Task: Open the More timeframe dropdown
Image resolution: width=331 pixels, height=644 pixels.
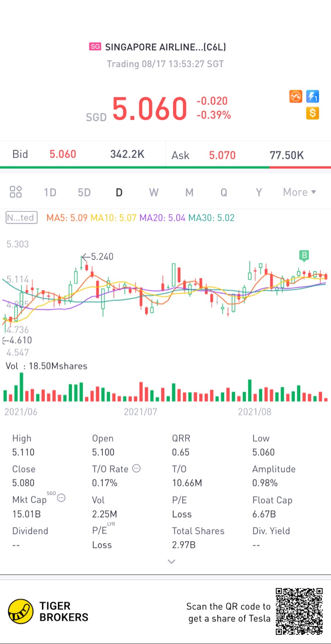Action: pyautogui.click(x=300, y=192)
